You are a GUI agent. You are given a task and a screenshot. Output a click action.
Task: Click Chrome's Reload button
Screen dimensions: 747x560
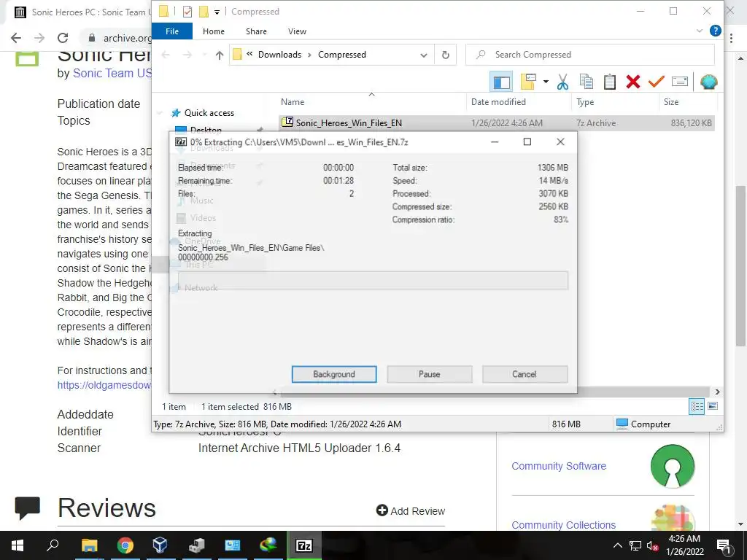click(x=63, y=38)
